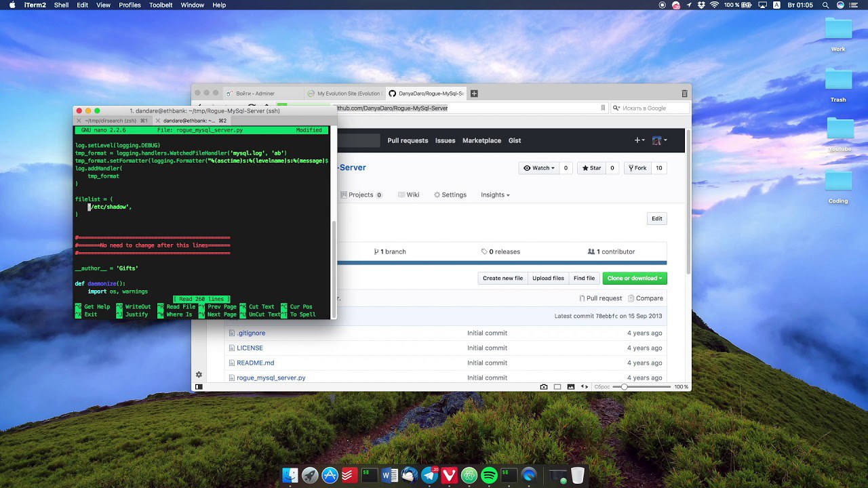Open Watch dropdown on GitHub repo
868x488 pixels.
(539, 168)
